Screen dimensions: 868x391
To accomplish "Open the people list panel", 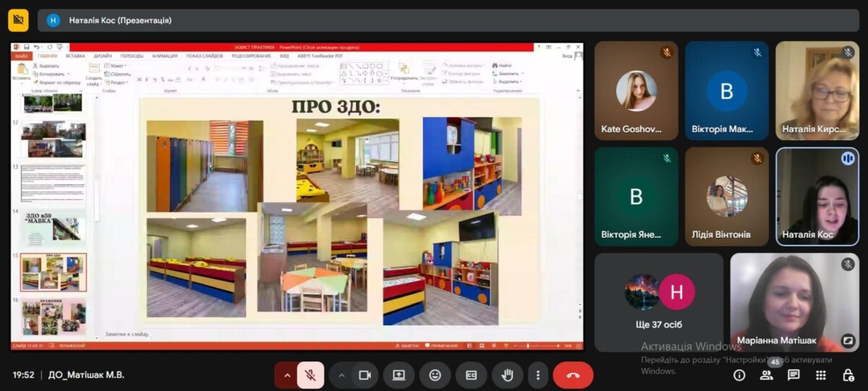I will click(766, 375).
